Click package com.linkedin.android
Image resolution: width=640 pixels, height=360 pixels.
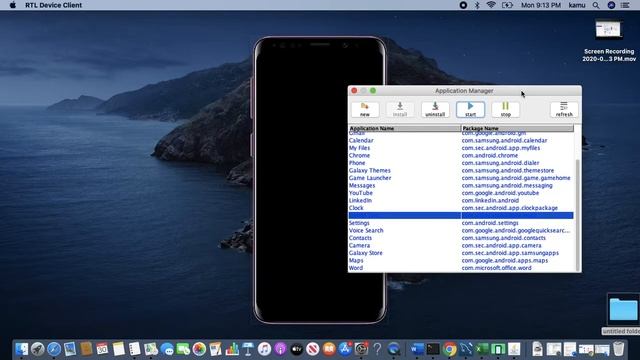(x=490, y=200)
